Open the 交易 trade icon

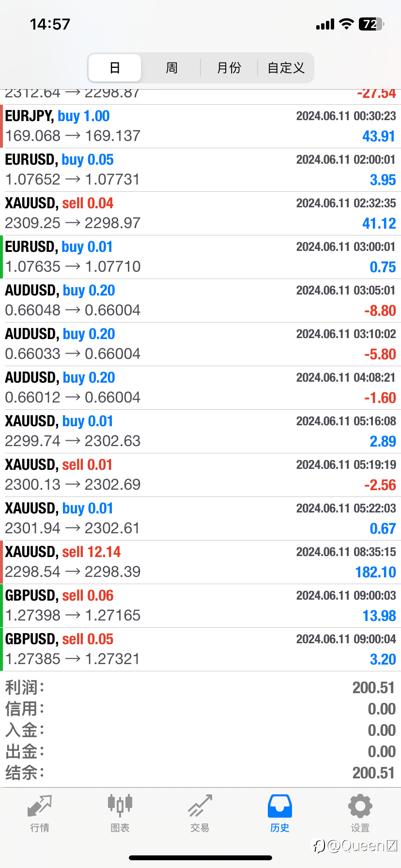coord(200,806)
